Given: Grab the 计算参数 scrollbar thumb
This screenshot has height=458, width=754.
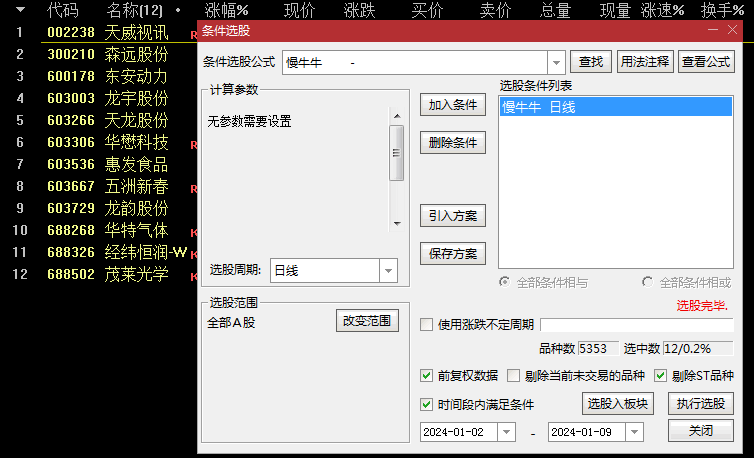Looking at the screenshot, I should point(397,153).
